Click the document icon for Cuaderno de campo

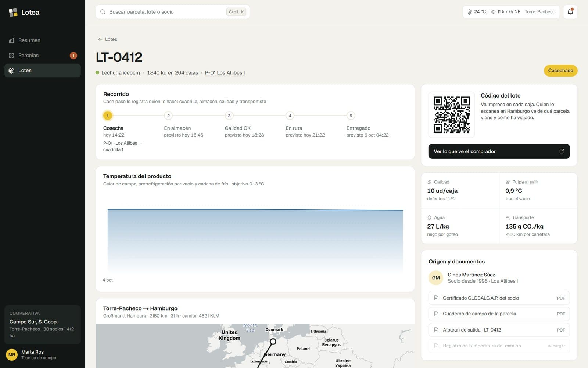(x=436, y=314)
